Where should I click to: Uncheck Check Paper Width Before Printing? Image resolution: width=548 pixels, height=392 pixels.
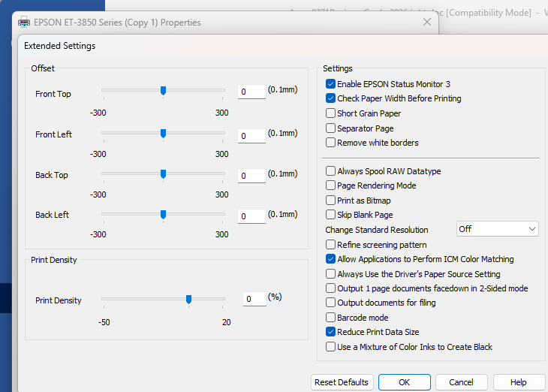coord(331,98)
